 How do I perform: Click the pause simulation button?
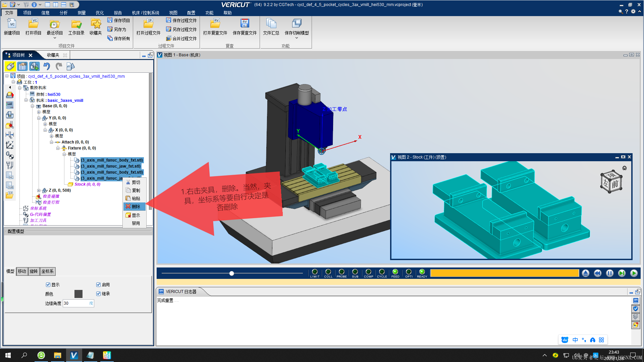[610, 273]
